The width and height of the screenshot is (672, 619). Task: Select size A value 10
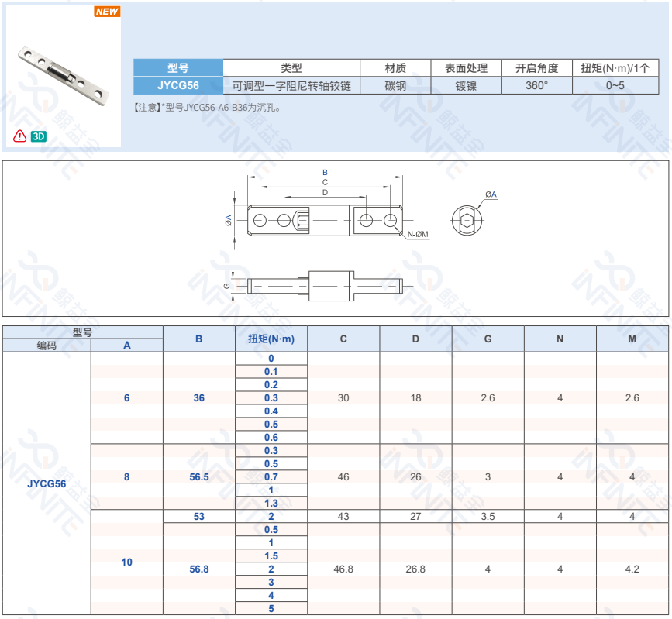click(127, 562)
